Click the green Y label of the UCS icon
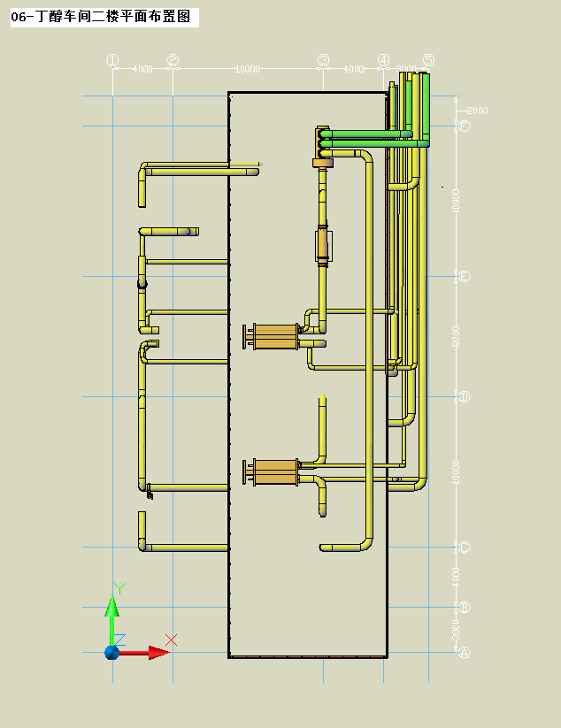 (x=119, y=588)
